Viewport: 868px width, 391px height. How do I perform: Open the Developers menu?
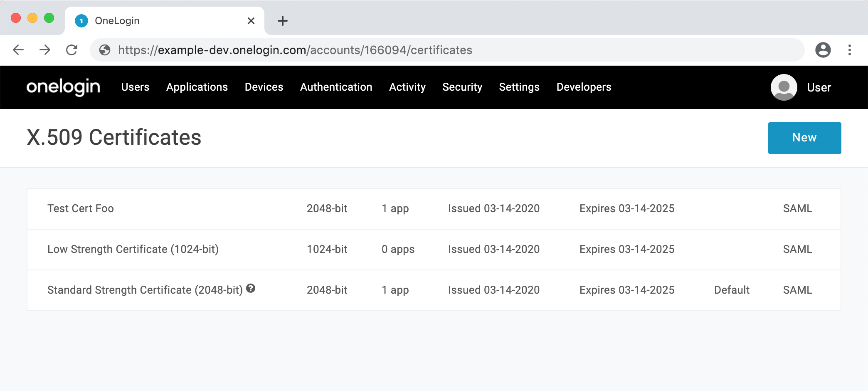point(584,87)
